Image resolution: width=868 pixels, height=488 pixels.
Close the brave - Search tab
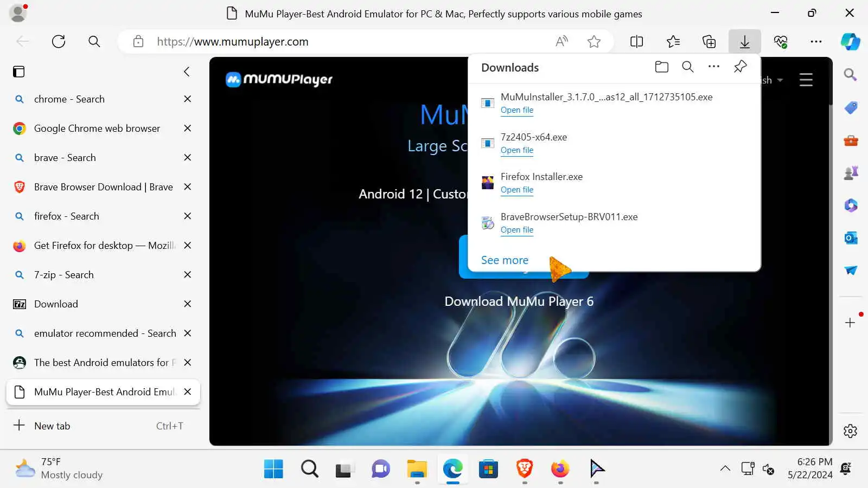(x=188, y=158)
